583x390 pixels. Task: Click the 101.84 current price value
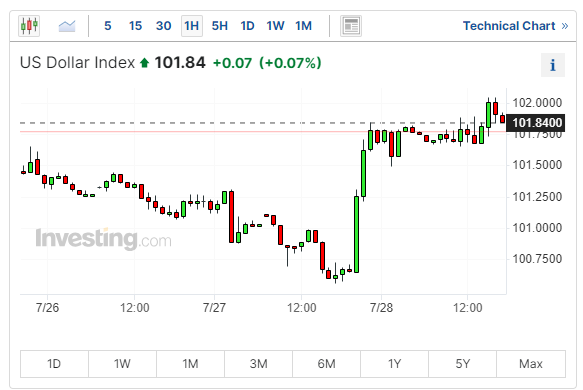click(180, 62)
